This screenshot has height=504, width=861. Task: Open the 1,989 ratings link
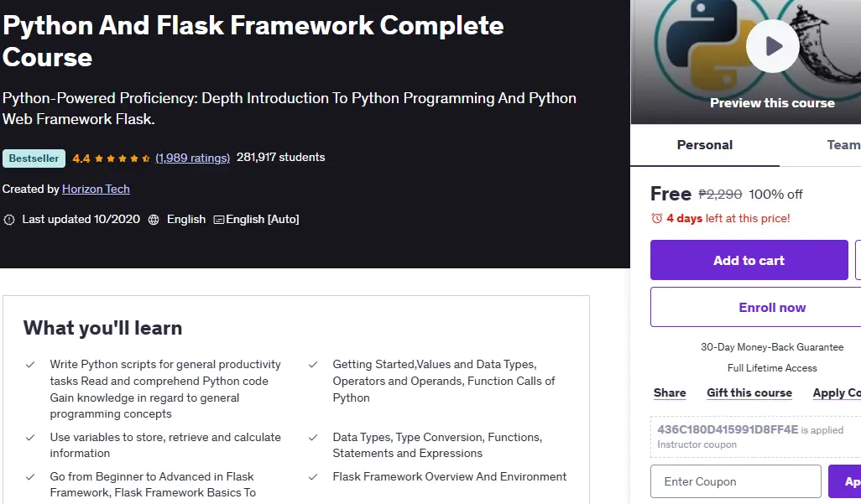coord(192,158)
